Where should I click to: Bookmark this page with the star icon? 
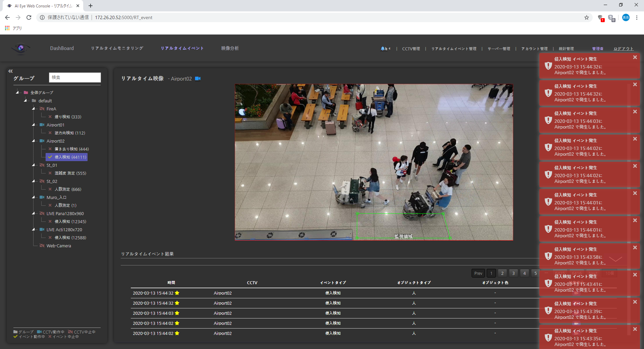pos(586,17)
